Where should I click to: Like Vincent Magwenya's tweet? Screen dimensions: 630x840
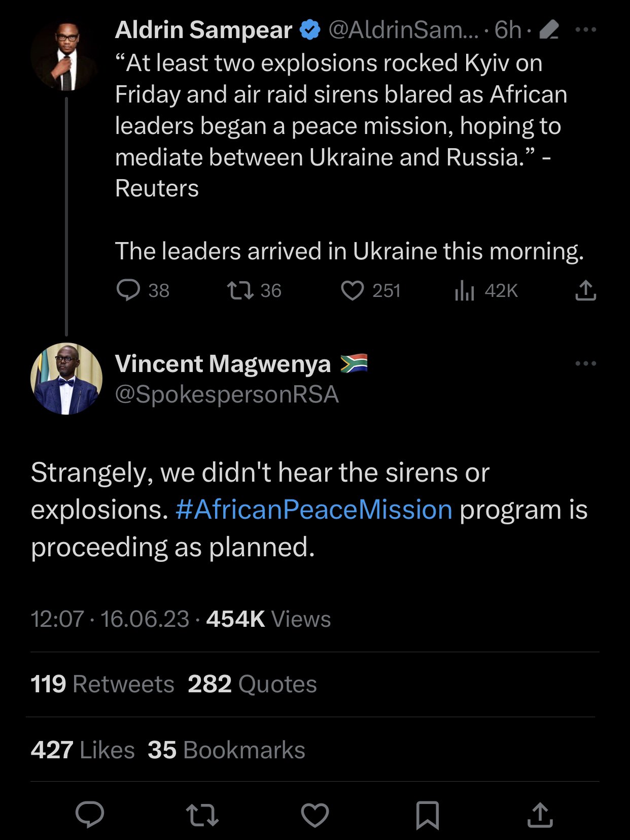pyautogui.click(x=315, y=814)
